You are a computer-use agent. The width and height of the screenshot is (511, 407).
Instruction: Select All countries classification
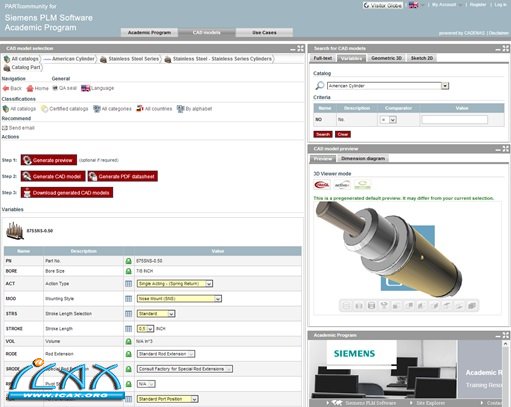[x=154, y=109]
